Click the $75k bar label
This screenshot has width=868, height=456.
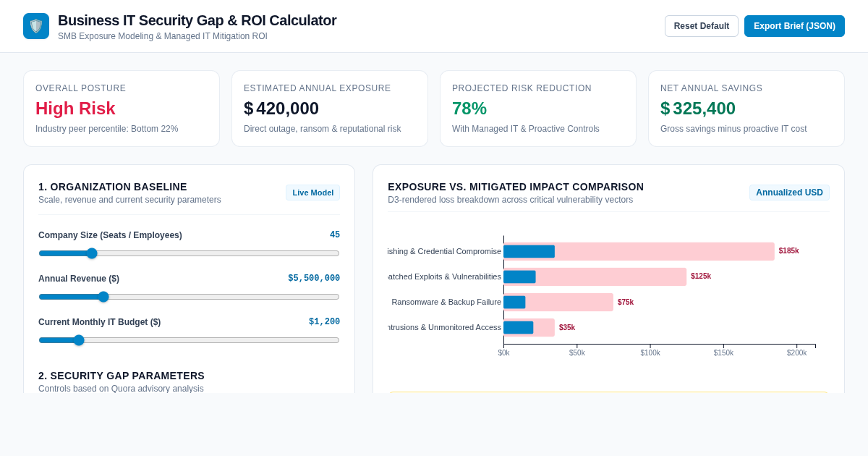point(626,302)
